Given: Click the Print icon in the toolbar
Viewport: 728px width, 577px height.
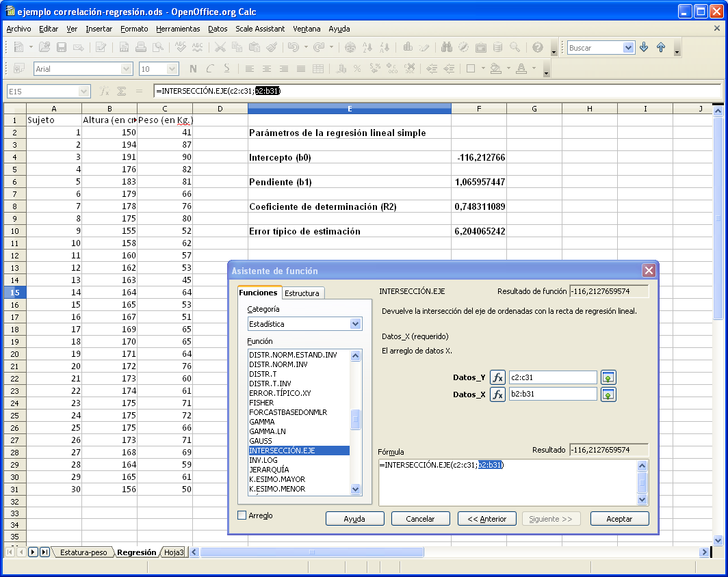Looking at the screenshot, I should [x=140, y=48].
